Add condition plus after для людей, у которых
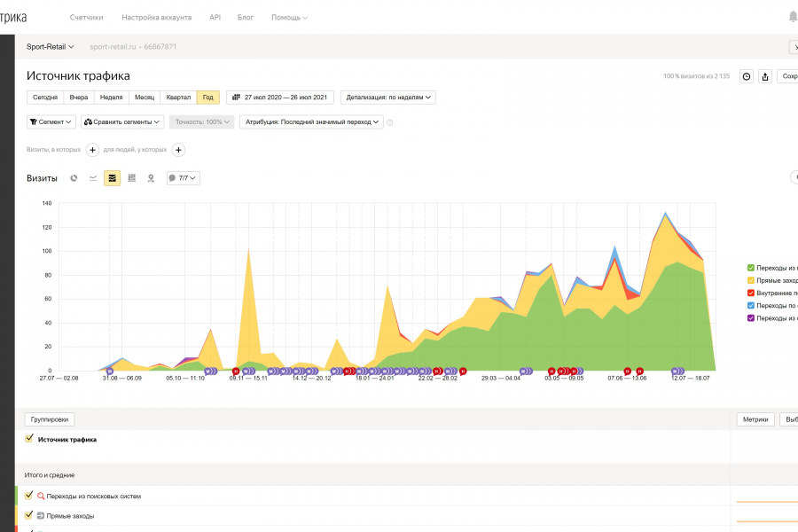 tap(178, 150)
